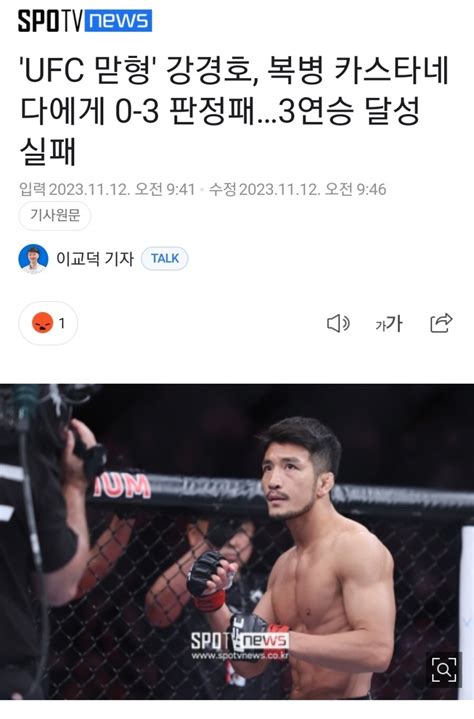Screen dimensions: 474x719
Task: Click the blue news badge in logo
Action: (118, 21)
